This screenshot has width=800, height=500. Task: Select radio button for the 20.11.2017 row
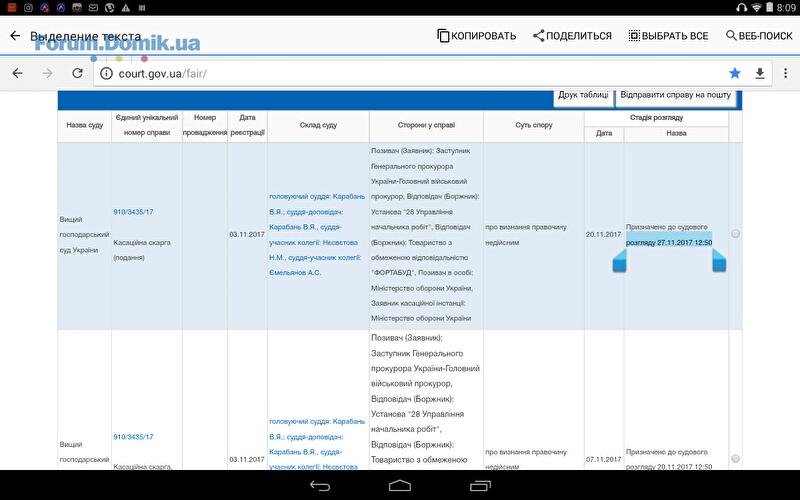pos(735,234)
